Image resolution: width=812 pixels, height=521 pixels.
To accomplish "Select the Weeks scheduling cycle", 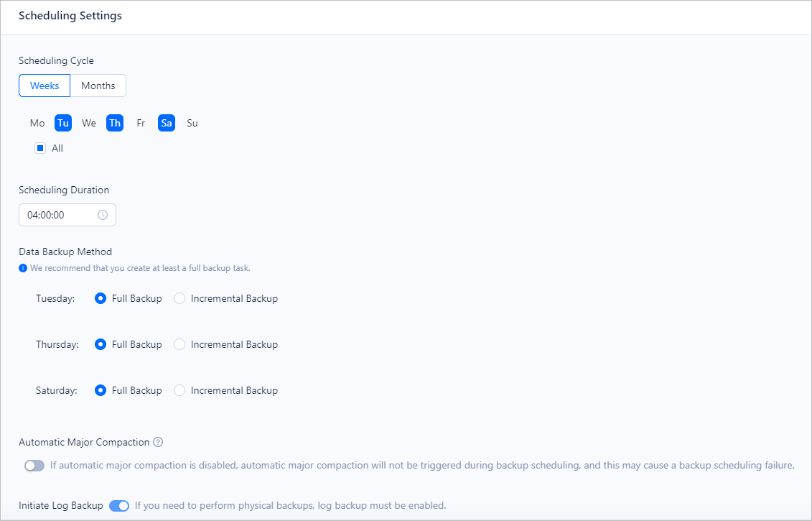I will coord(45,86).
